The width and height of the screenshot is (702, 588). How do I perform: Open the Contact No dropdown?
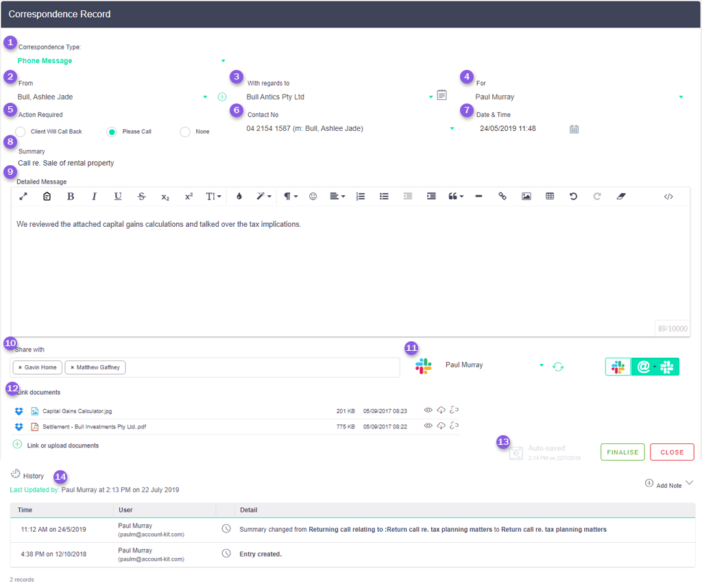click(451, 129)
